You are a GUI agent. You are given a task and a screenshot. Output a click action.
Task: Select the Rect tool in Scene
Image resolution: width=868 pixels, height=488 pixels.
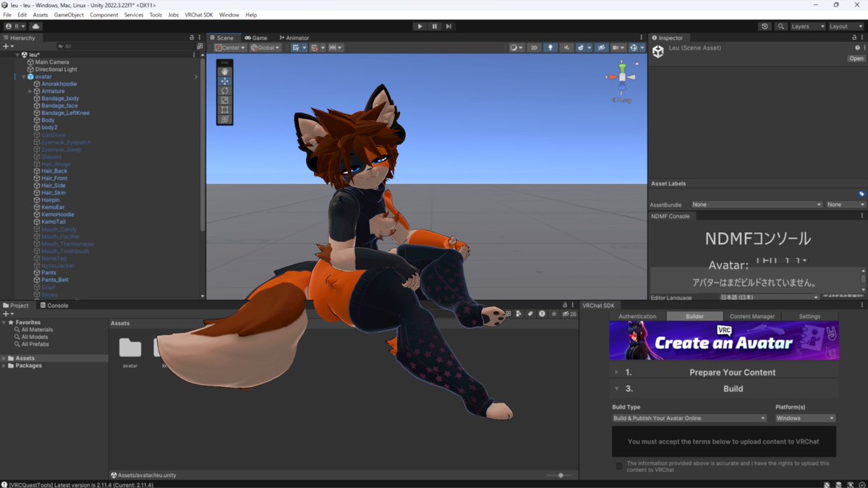[225, 110]
